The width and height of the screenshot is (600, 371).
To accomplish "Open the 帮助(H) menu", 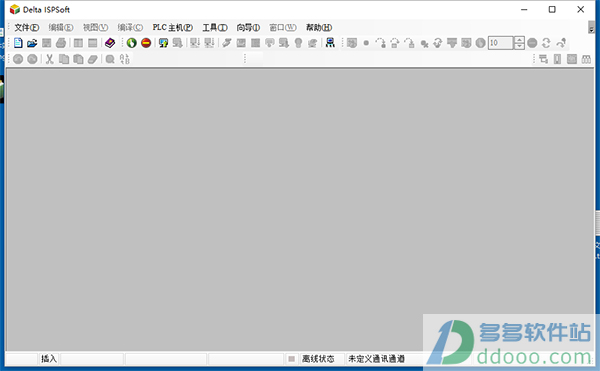I will tap(319, 28).
